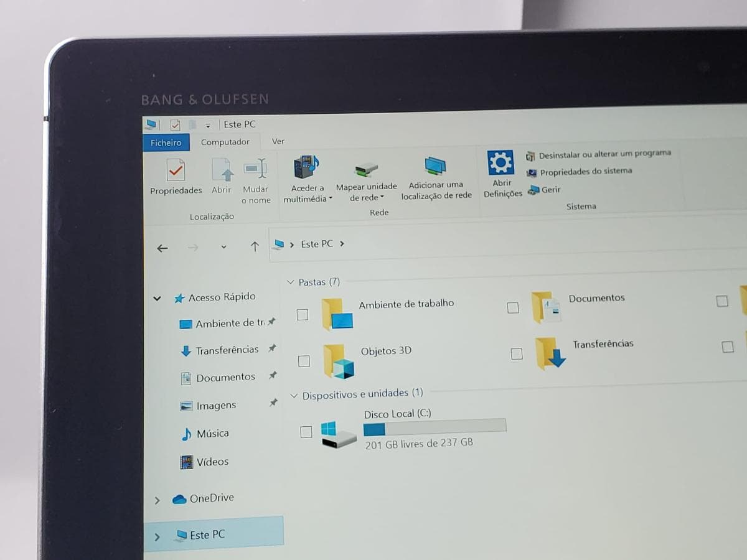Select the Disco Local (C:) checkbox
Image resolution: width=747 pixels, height=560 pixels.
pos(306,432)
